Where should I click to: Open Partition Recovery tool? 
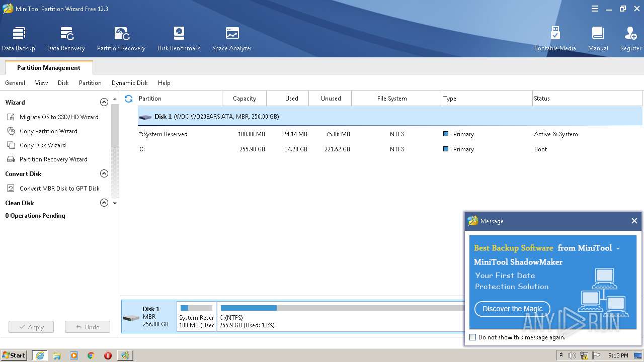(121, 39)
